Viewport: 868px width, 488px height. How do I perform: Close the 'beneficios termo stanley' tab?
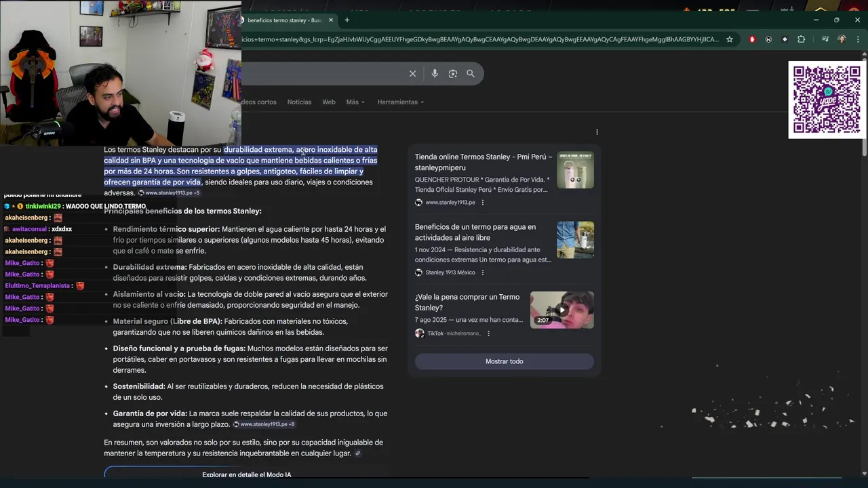[x=331, y=20]
